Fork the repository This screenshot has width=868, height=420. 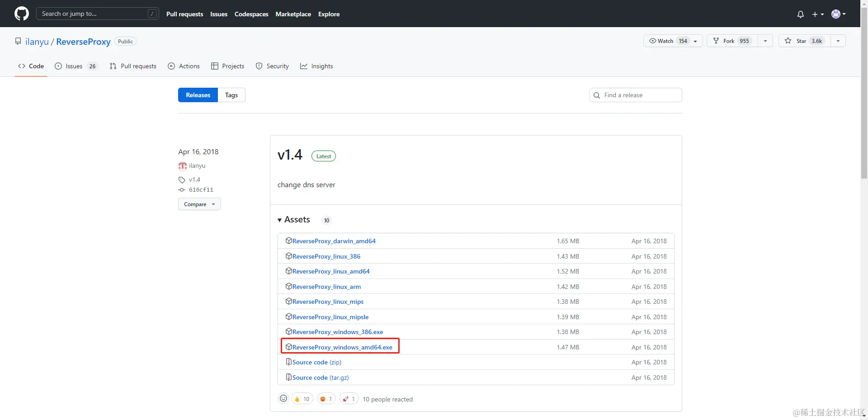click(x=732, y=41)
